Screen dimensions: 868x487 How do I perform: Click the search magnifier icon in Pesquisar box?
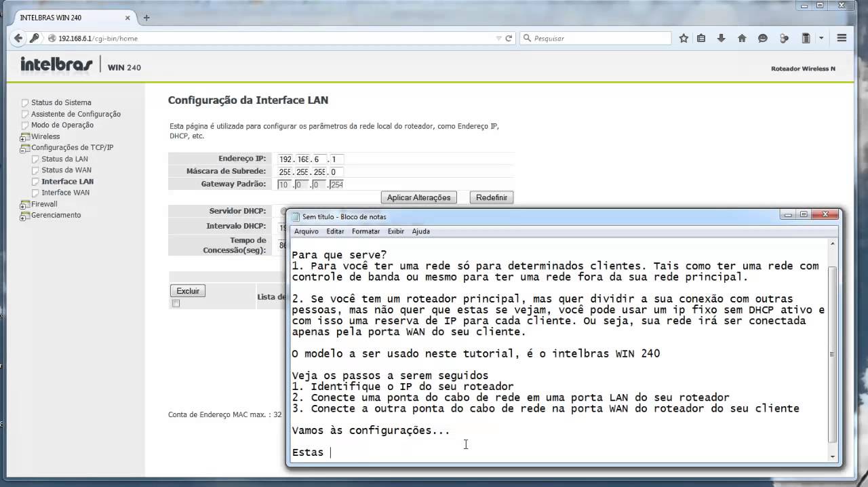tap(528, 39)
